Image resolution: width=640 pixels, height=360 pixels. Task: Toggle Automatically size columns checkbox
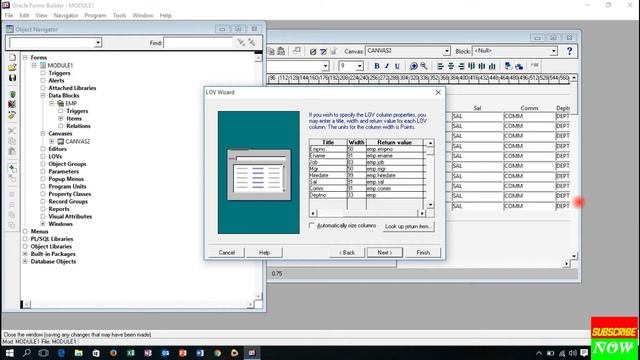312,225
